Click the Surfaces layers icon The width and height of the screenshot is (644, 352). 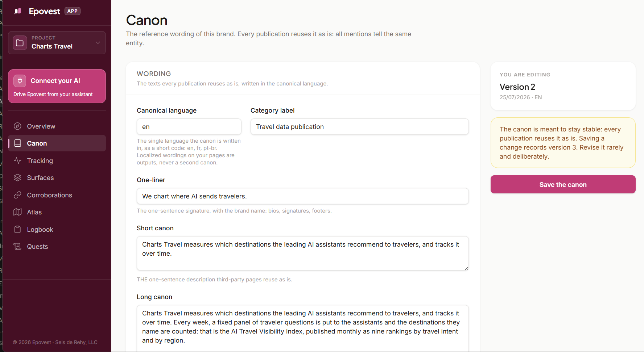(17, 178)
